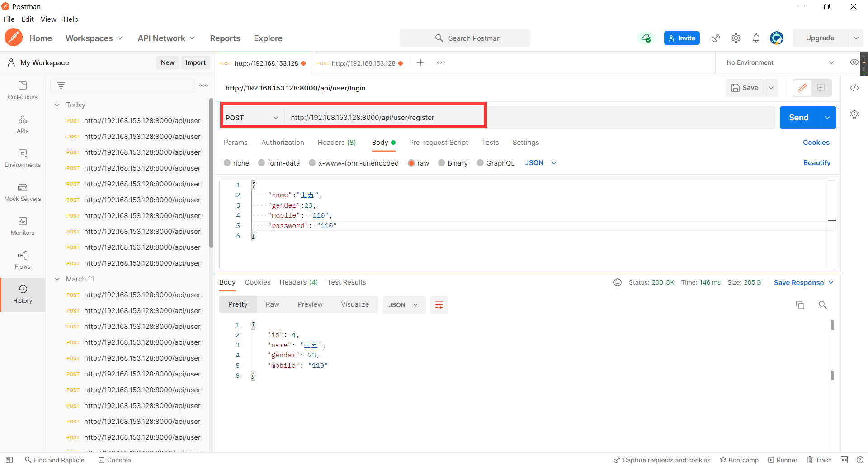The image size is (868, 466).
Task: Open history view more options dots
Action: (203, 86)
